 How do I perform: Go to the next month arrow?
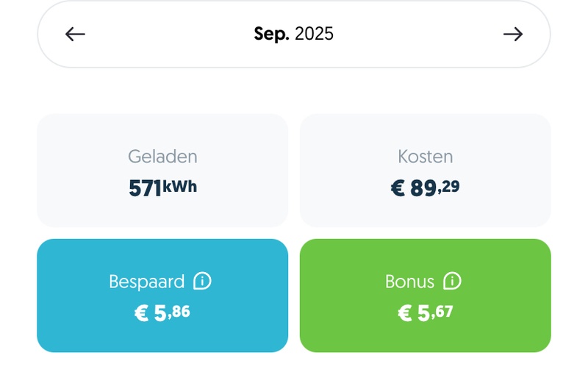point(512,34)
